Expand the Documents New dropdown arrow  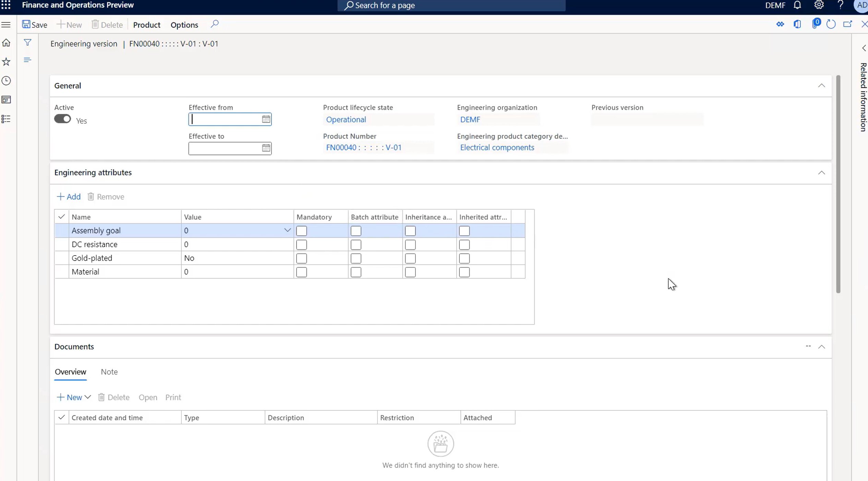(88, 397)
